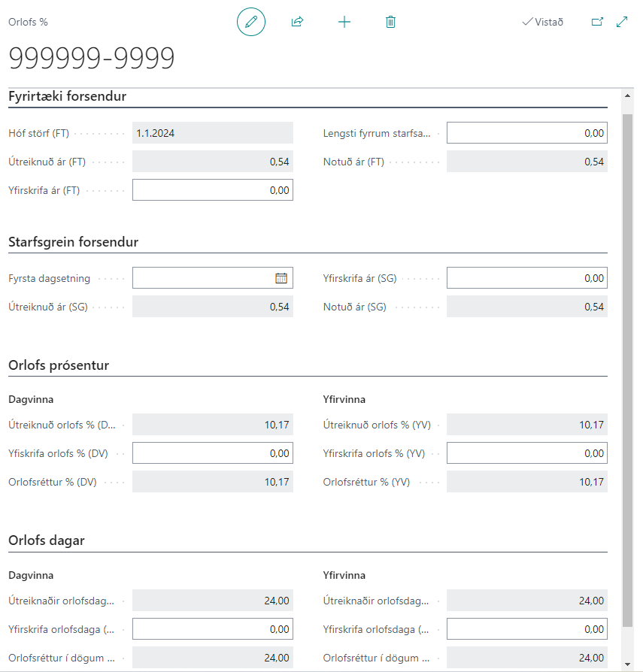
Task: Focus the Yfiskrifa orlofs % (DV) field
Action: [x=212, y=453]
